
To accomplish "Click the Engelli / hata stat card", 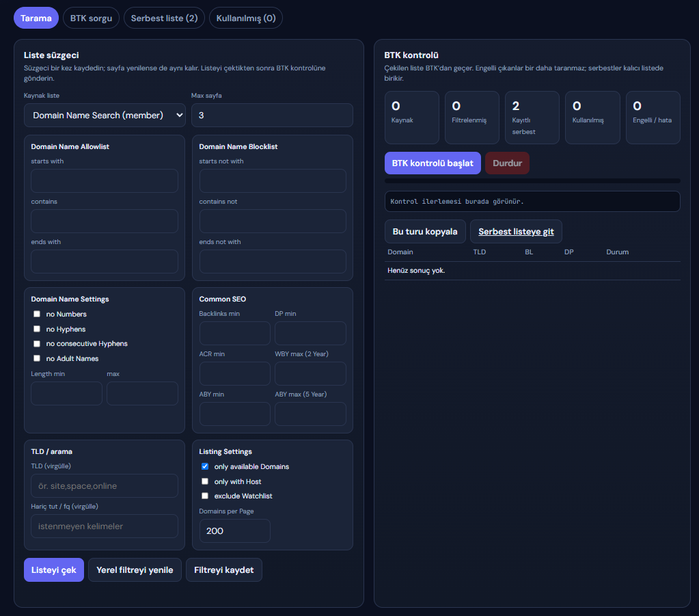I will (653, 118).
